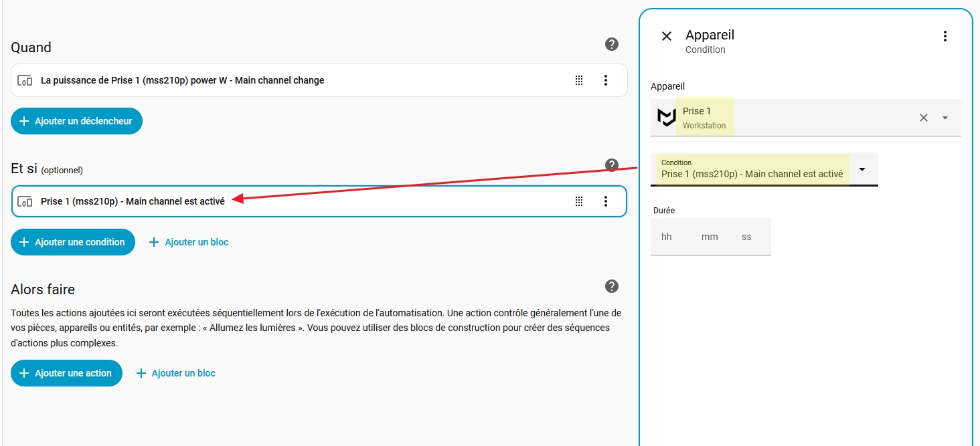
Task: Close the Appareil condition panel
Action: pos(666,36)
